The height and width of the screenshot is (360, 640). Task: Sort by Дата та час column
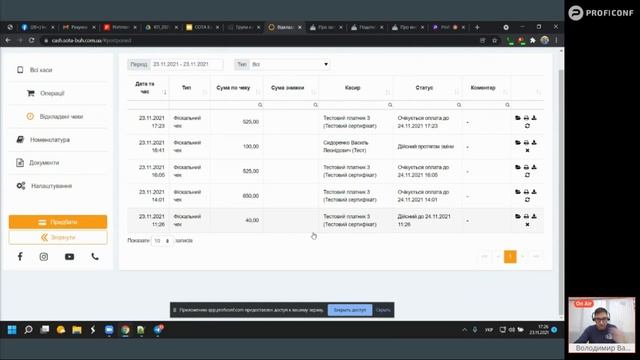pos(148,88)
